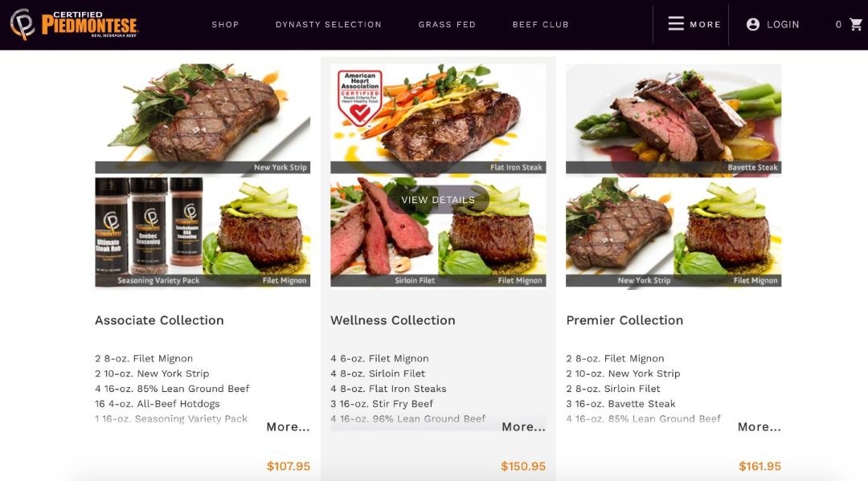
Task: Click the user account login icon
Action: [753, 24]
